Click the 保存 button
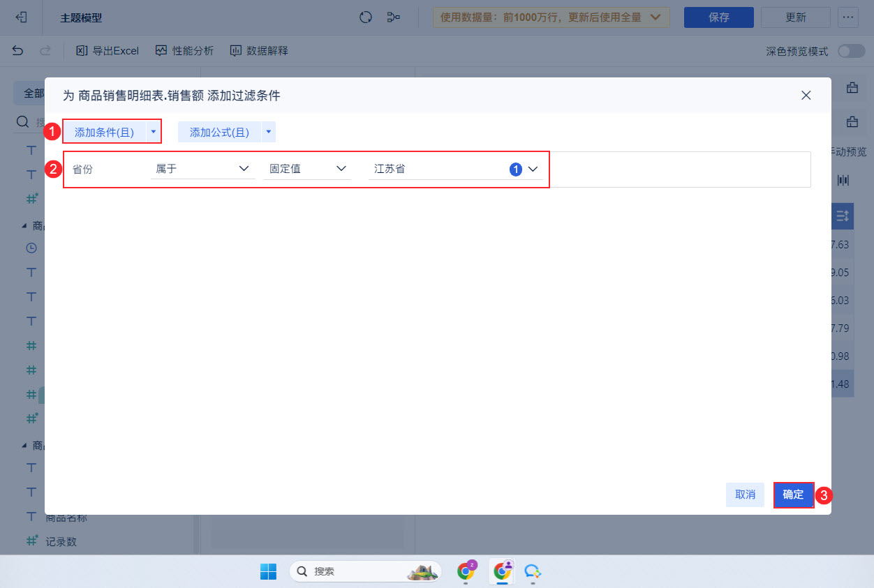The height and width of the screenshot is (588, 874). [x=719, y=17]
